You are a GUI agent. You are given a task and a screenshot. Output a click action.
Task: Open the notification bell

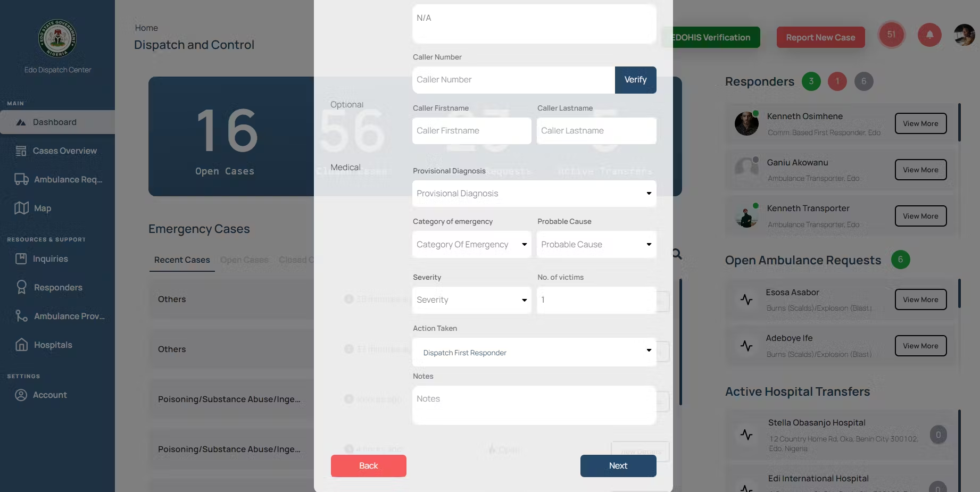[x=929, y=35]
